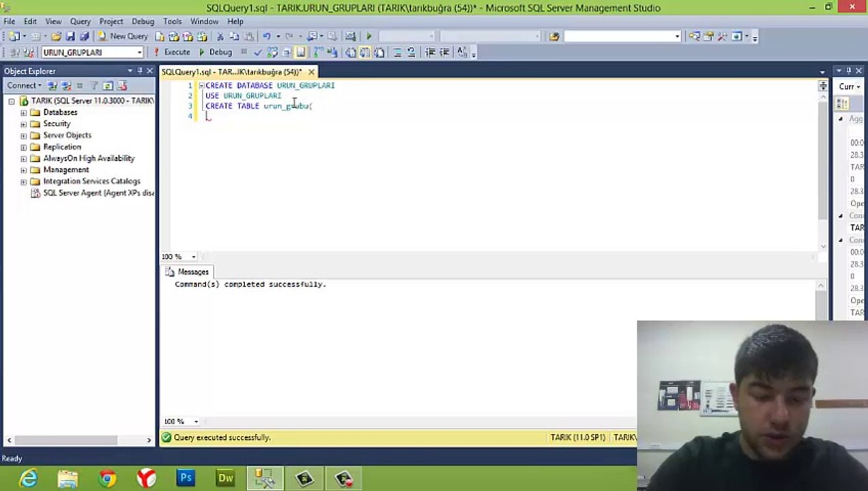Expand the AlwaysOn High Availability folder
The height and width of the screenshot is (491, 868).
tap(24, 158)
